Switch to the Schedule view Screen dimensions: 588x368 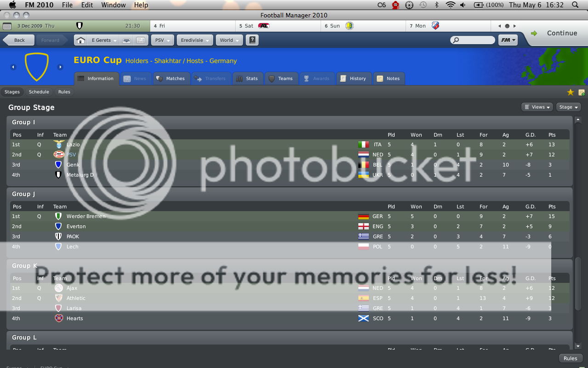pos(39,92)
